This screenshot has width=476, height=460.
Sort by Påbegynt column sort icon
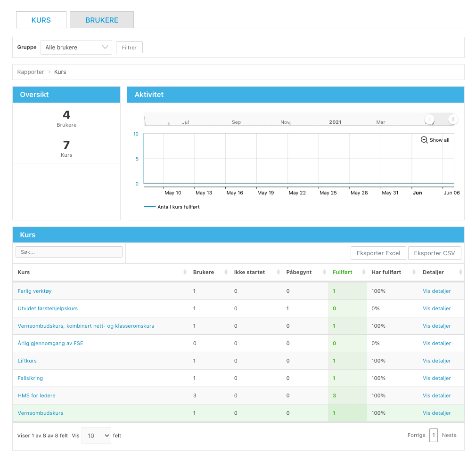pos(324,273)
